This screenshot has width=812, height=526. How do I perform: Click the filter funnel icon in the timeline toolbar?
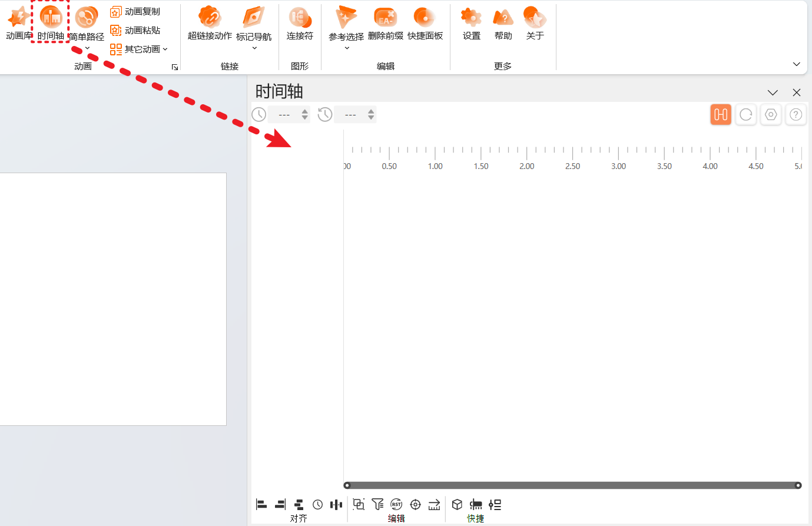pos(377,504)
